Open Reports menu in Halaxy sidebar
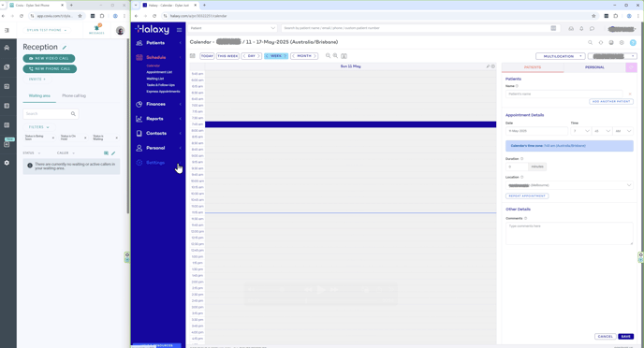644x348 pixels. coord(154,119)
